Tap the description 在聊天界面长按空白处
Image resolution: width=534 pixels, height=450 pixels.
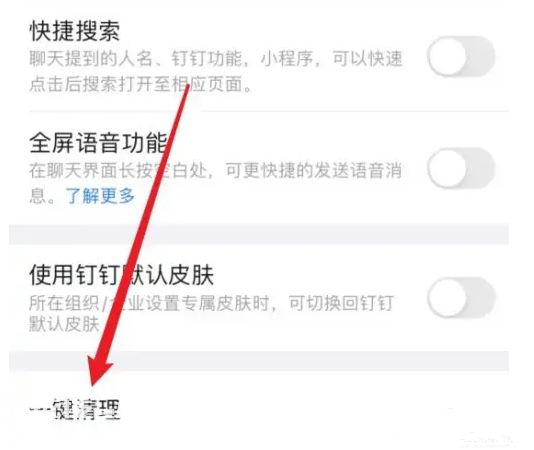coord(215,170)
